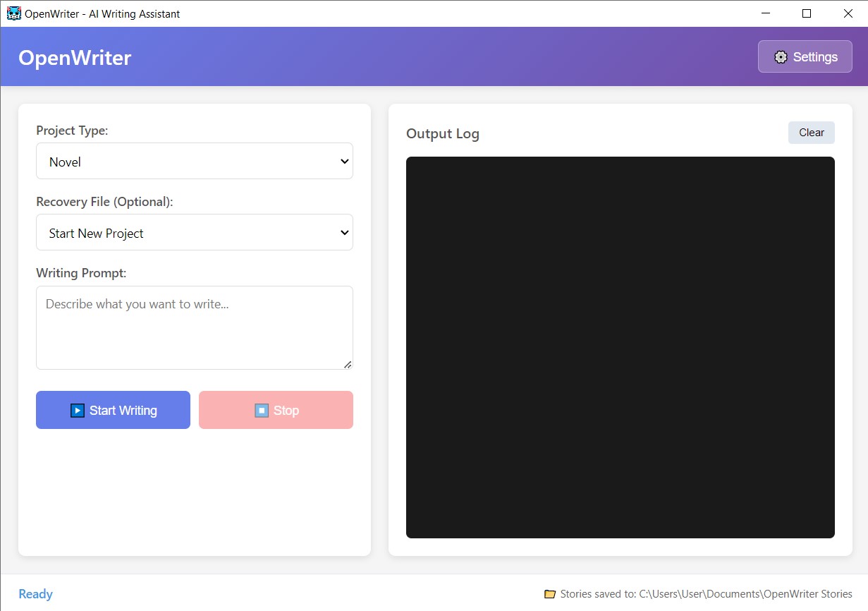Click the Ready status text
The image size is (868, 611).
click(x=35, y=594)
